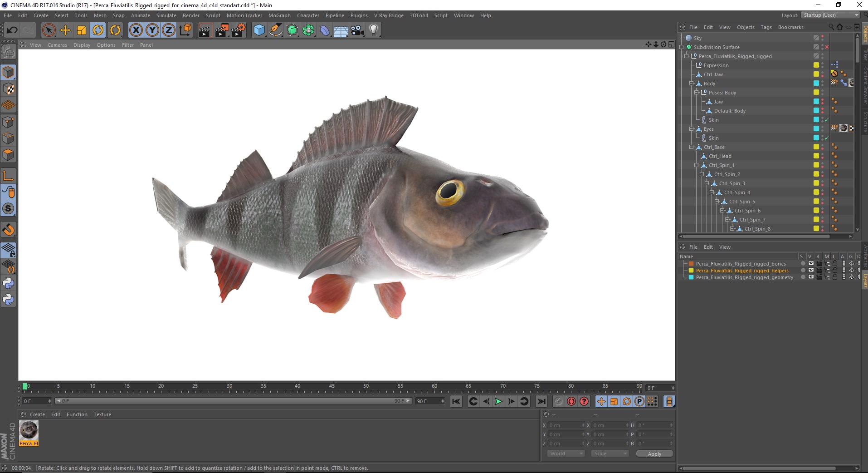
Task: Click the bones layer color swatch
Action: pyautogui.click(x=691, y=264)
